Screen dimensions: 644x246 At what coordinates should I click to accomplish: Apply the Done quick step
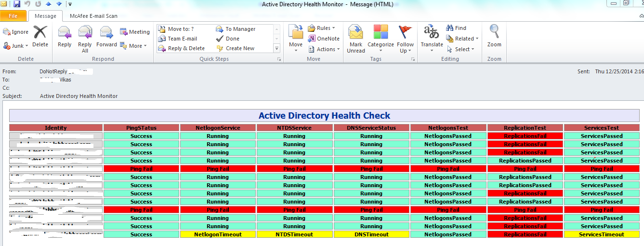(227, 39)
